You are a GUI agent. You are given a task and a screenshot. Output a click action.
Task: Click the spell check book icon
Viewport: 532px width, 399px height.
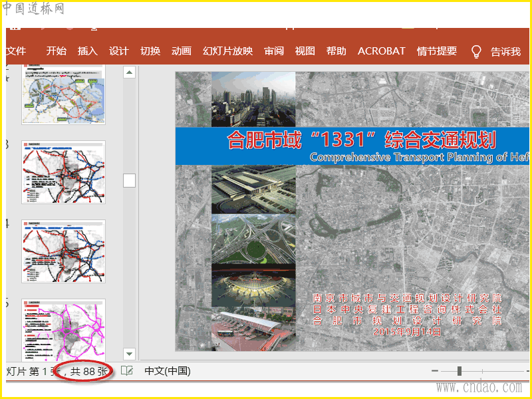point(126,370)
